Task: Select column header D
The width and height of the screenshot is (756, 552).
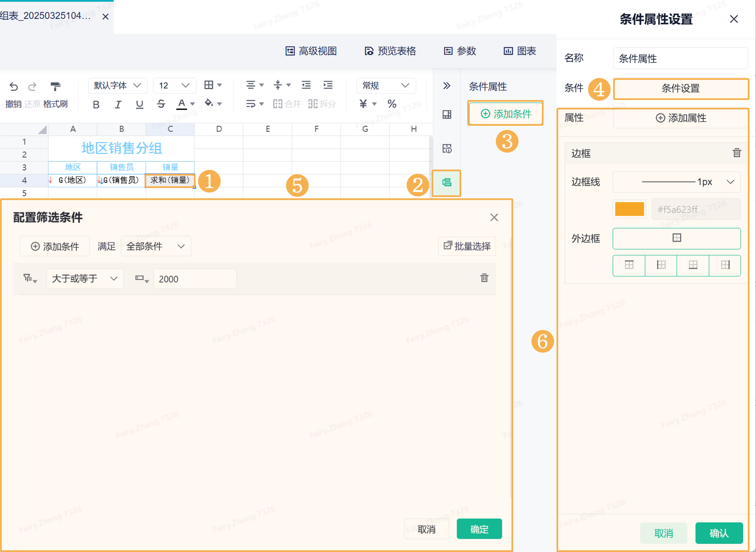Action: click(x=219, y=129)
